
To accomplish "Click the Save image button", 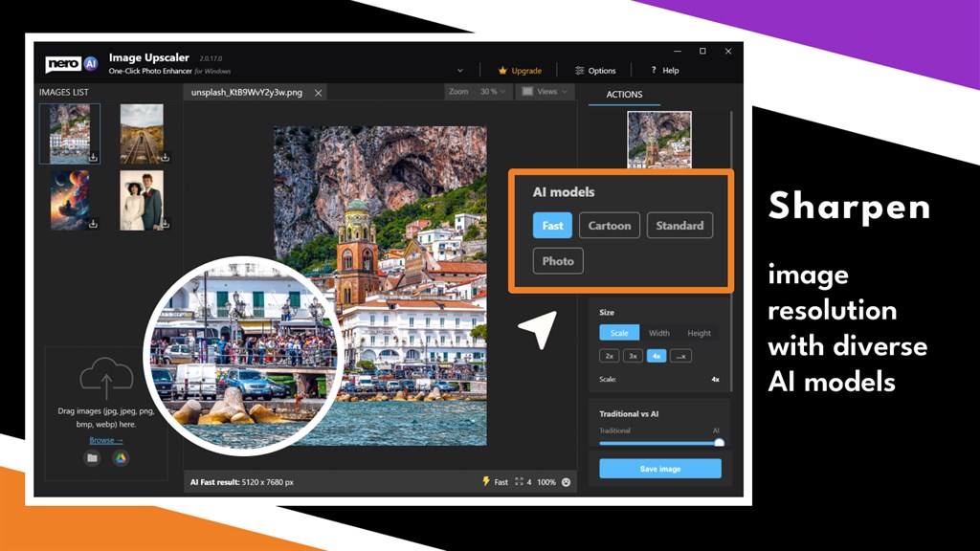I will coord(660,469).
